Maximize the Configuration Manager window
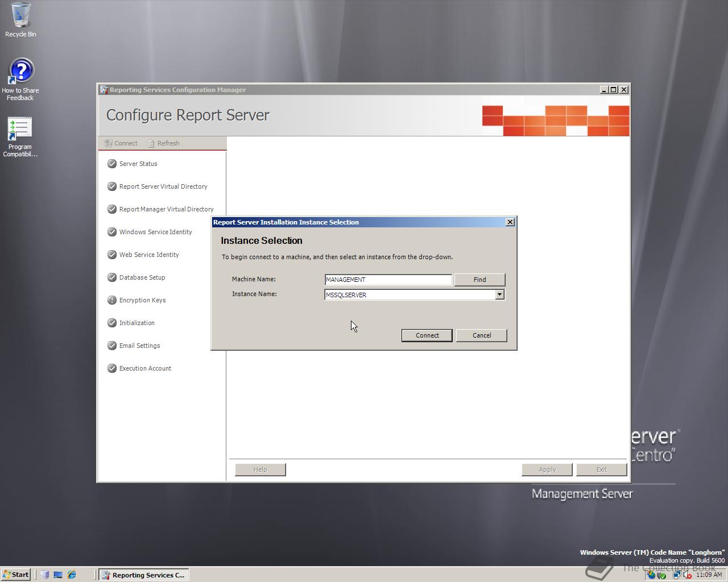The width and height of the screenshot is (728, 582). tap(614, 90)
